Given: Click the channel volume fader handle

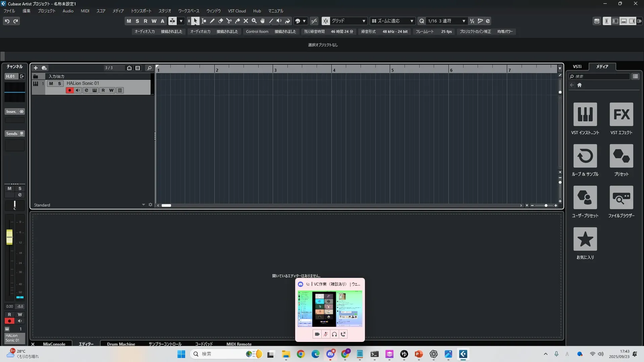Looking at the screenshot, I should coord(9,237).
